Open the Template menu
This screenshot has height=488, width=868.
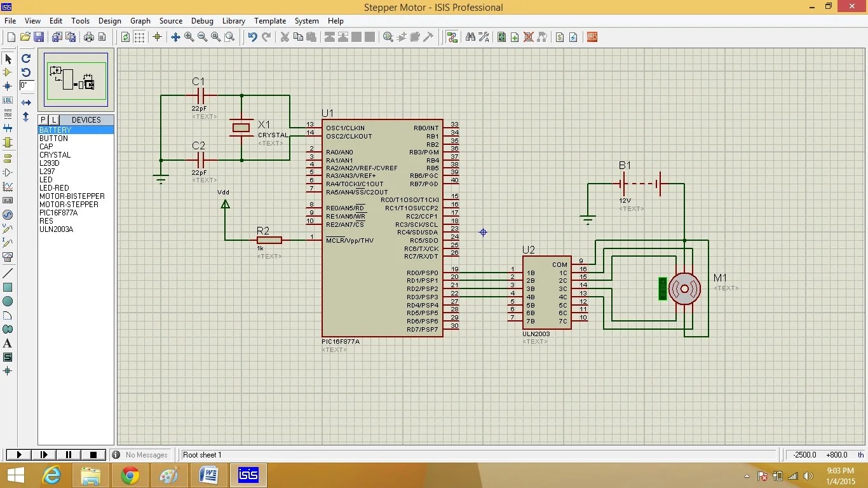269,21
